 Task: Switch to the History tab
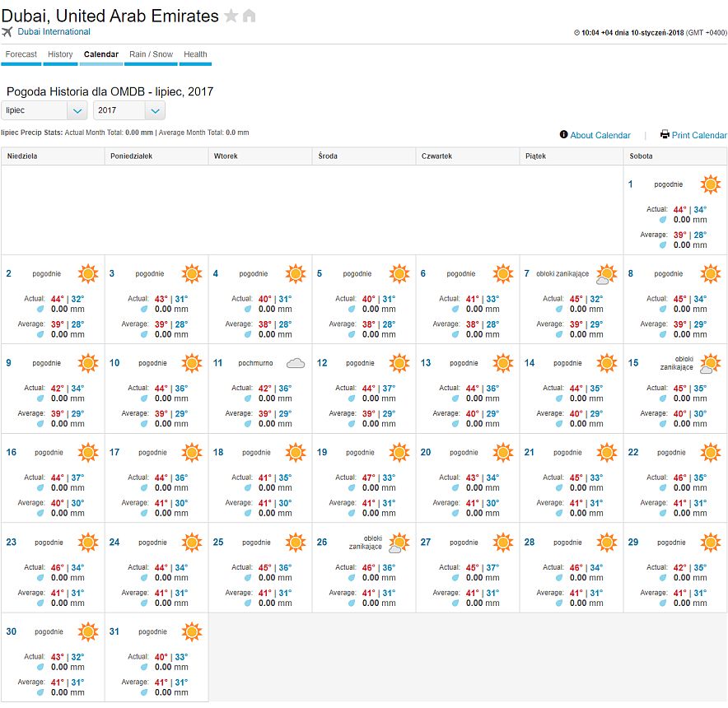(x=60, y=54)
